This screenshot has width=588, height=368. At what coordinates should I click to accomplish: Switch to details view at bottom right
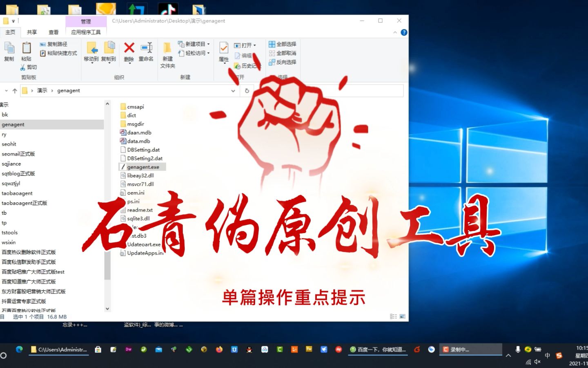click(393, 316)
